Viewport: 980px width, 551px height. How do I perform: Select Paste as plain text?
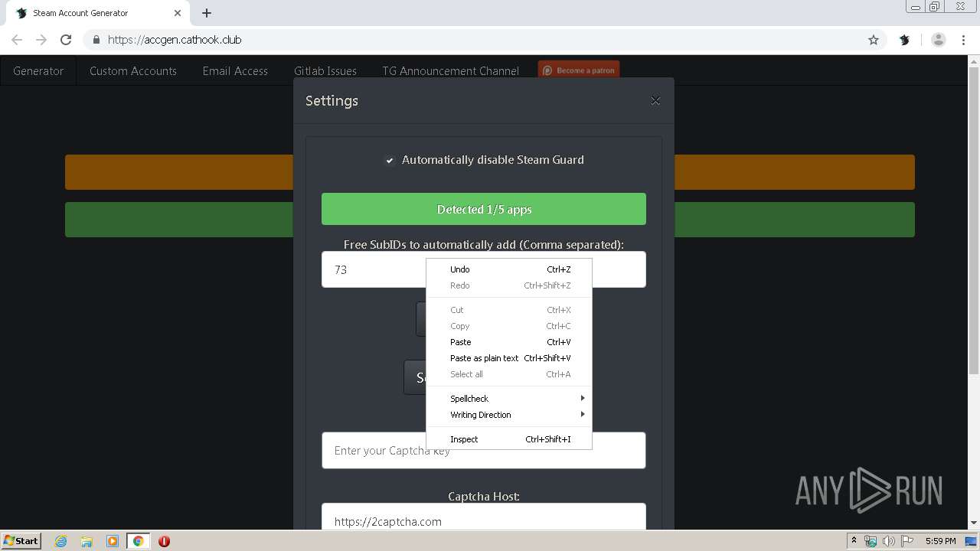509,358
